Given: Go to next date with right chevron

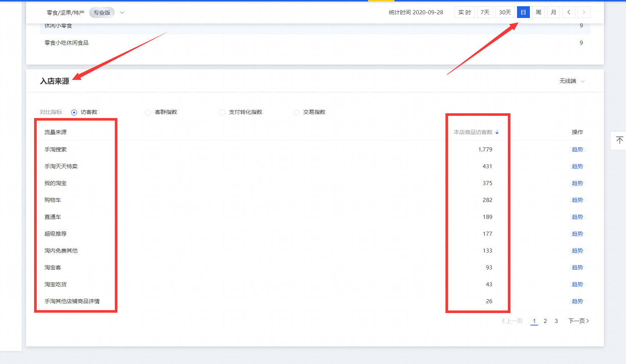Looking at the screenshot, I should click(x=584, y=12).
